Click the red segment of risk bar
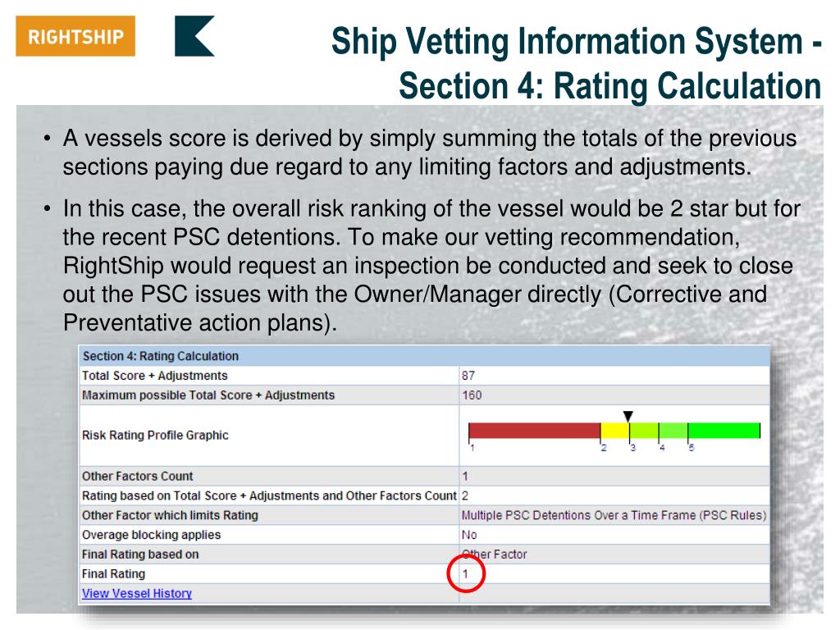The height and width of the screenshot is (630, 840). click(x=534, y=430)
